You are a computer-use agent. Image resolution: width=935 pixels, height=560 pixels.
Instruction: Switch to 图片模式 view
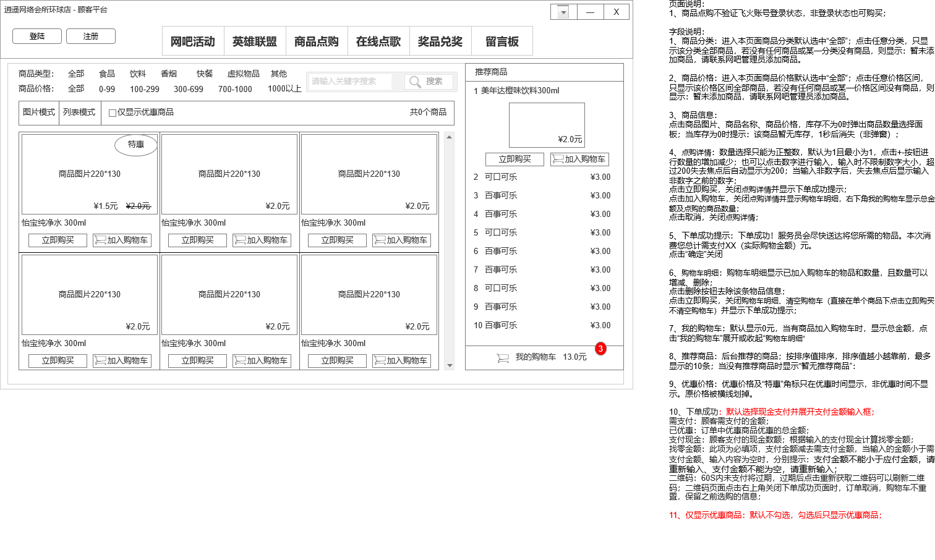click(x=39, y=112)
